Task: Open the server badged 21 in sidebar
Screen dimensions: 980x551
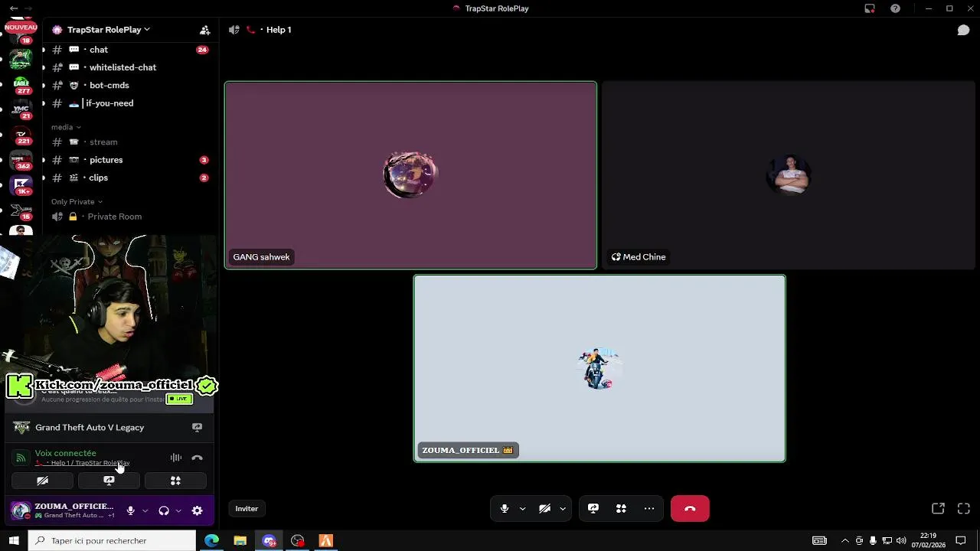Action: coord(21,110)
